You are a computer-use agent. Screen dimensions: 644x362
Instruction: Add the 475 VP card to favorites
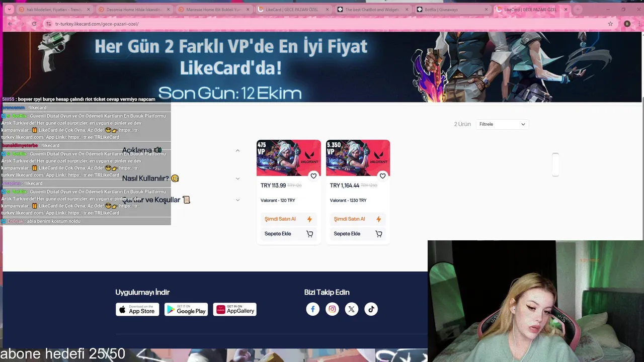point(313,176)
